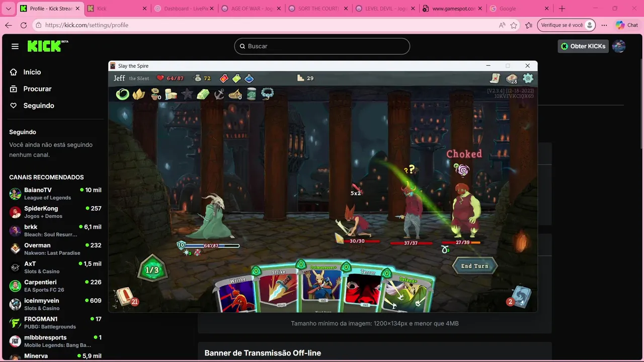Click the heart HP 64/87 indicator
644x362 pixels.
click(170, 78)
